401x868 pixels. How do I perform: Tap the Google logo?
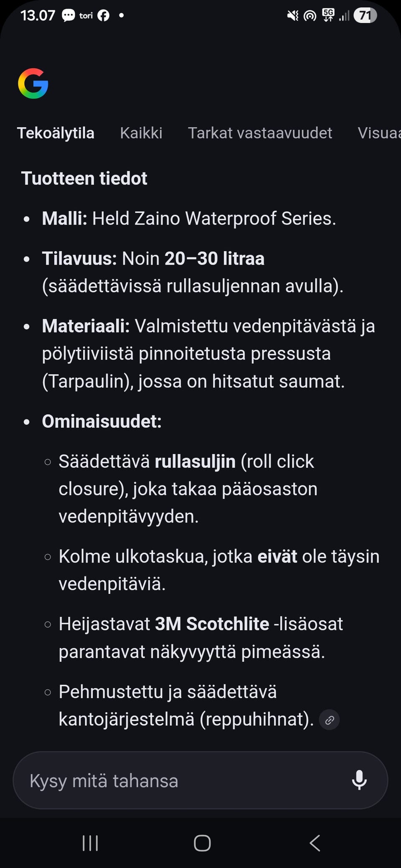point(33,83)
